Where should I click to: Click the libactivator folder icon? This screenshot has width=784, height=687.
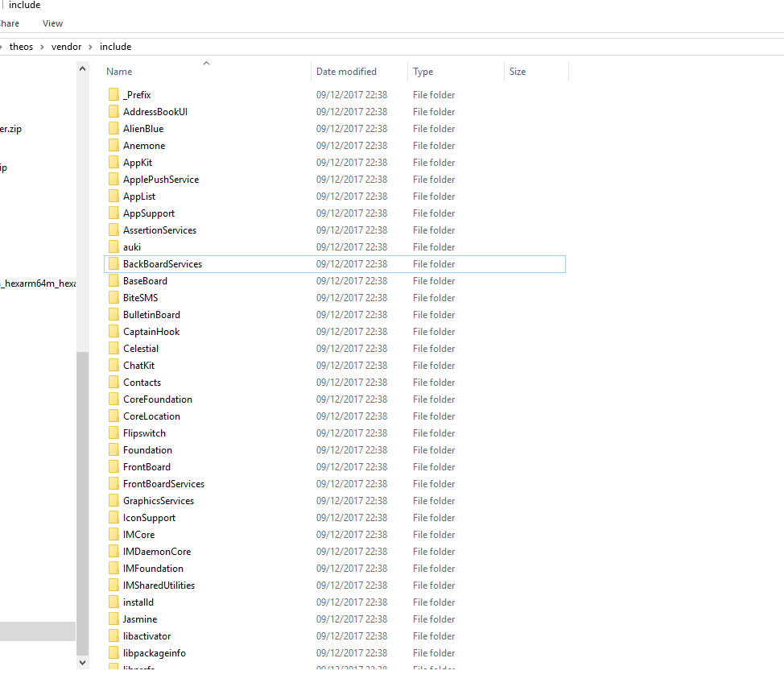(114, 636)
